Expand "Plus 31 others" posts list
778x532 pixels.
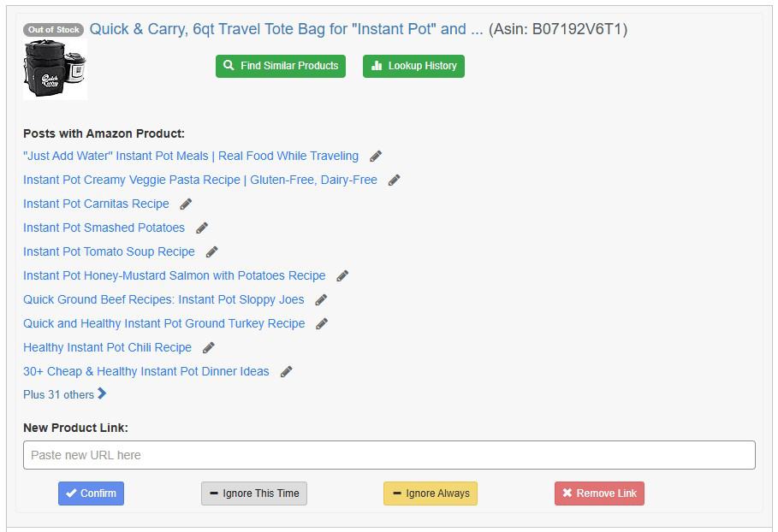click(64, 394)
